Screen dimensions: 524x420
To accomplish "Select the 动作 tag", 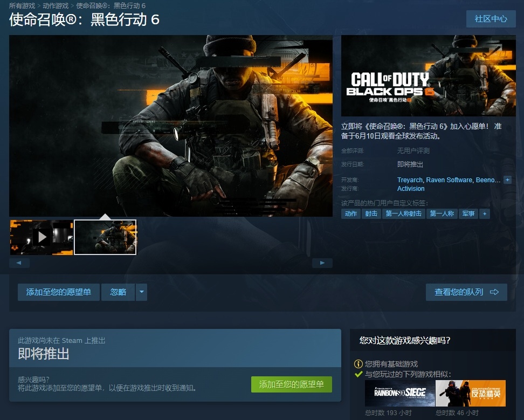I will click(350, 214).
